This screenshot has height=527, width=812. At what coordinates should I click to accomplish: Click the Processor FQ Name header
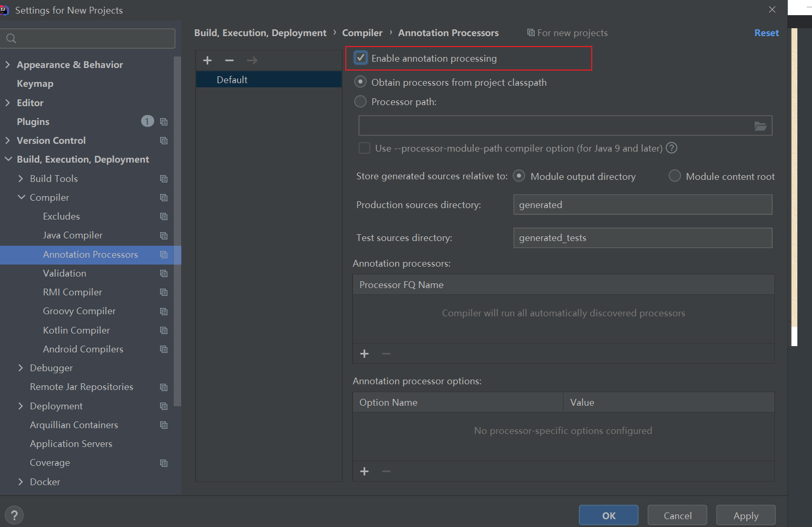click(563, 284)
